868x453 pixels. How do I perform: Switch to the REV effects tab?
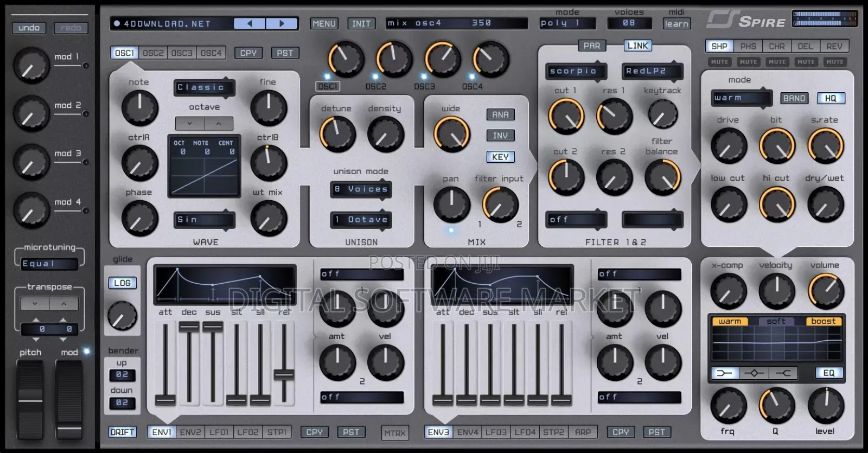[834, 47]
